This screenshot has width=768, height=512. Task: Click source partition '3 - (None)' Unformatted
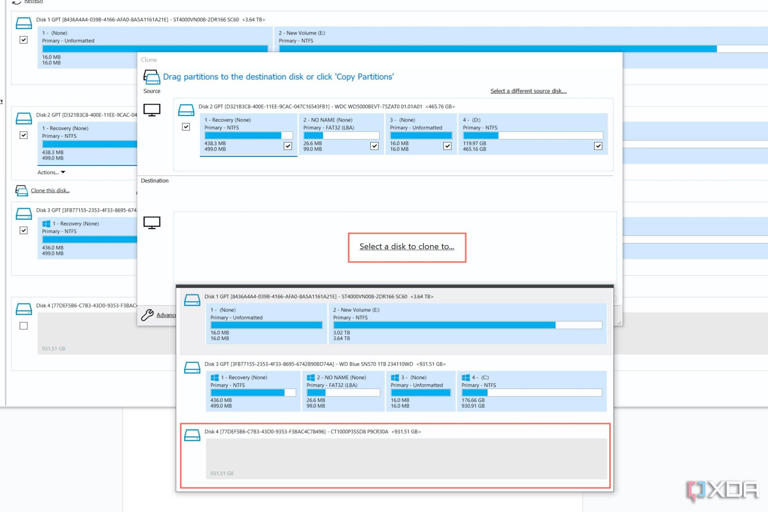421,134
